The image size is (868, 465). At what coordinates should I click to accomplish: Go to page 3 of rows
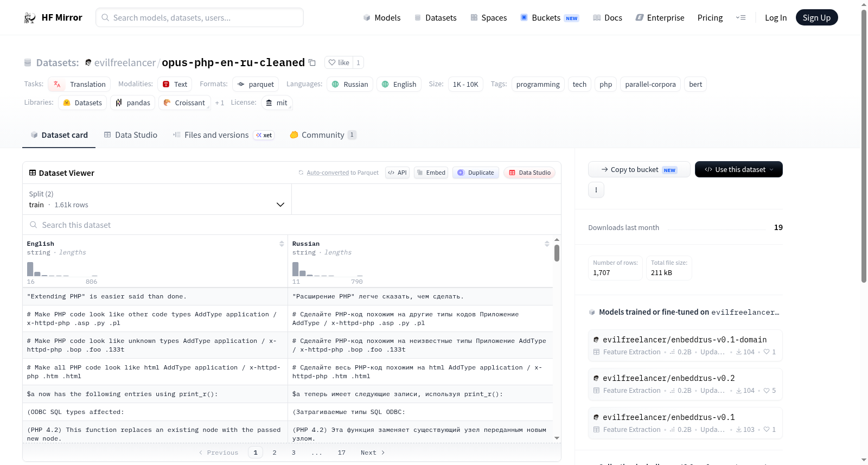coord(293,453)
